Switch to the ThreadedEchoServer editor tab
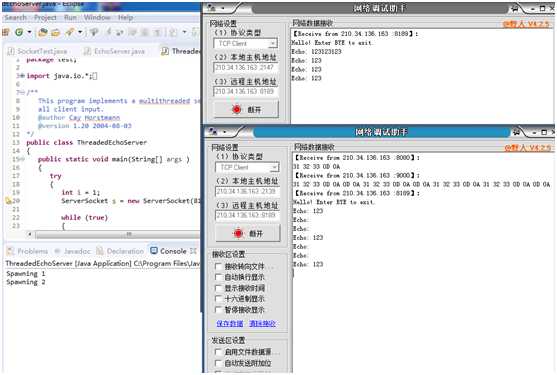The width and height of the screenshot is (557, 375). (x=180, y=51)
